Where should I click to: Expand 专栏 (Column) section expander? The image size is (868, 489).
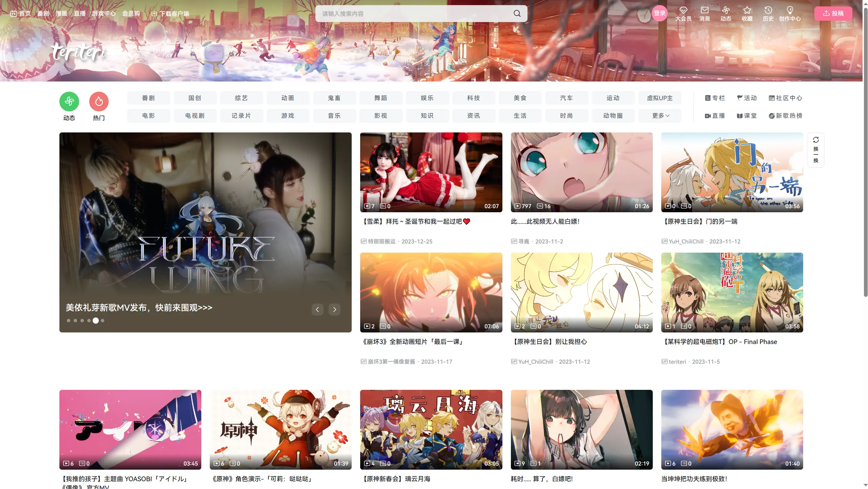pyautogui.click(x=715, y=98)
